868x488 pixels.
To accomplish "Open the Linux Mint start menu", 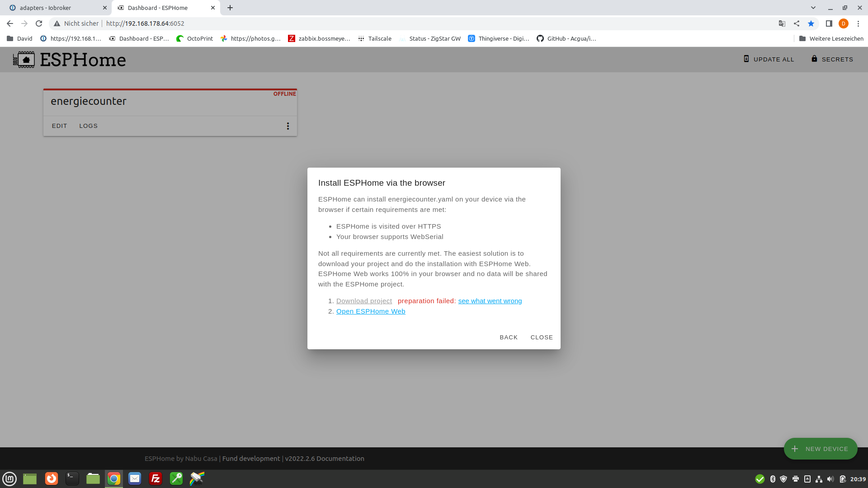I will [x=9, y=479].
